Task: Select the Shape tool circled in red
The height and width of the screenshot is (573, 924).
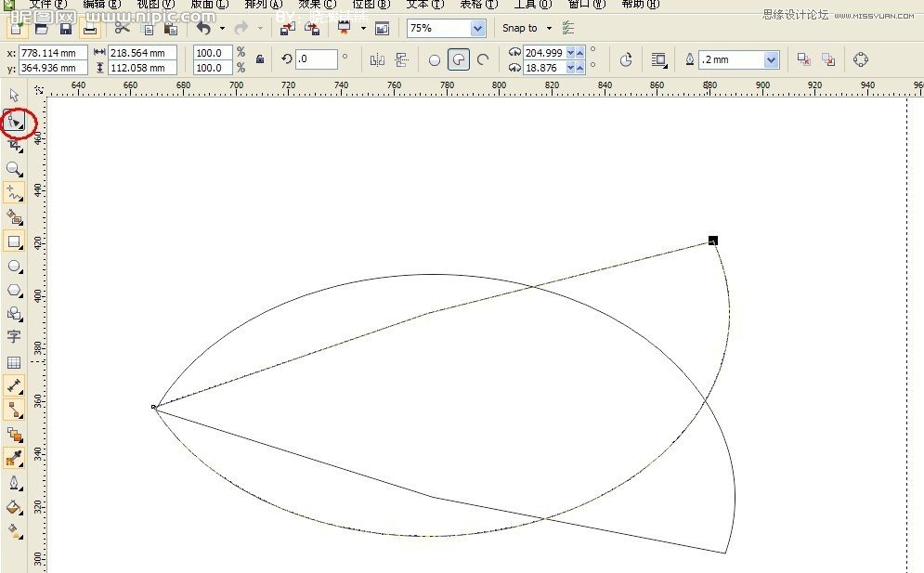Action: click(x=15, y=121)
